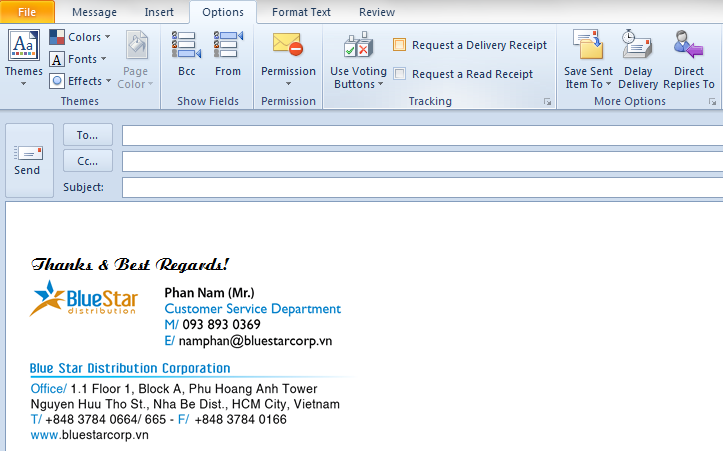Click in the Subject field

point(422,187)
